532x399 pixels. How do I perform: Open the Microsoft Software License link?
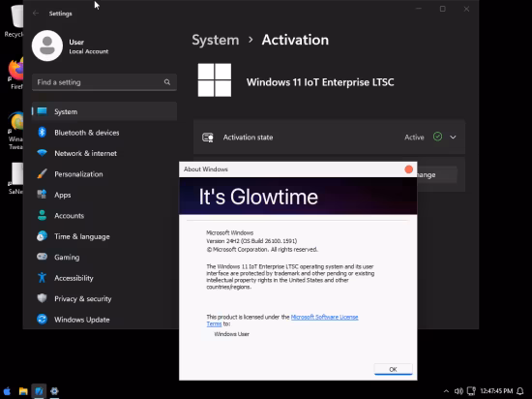tap(325, 317)
